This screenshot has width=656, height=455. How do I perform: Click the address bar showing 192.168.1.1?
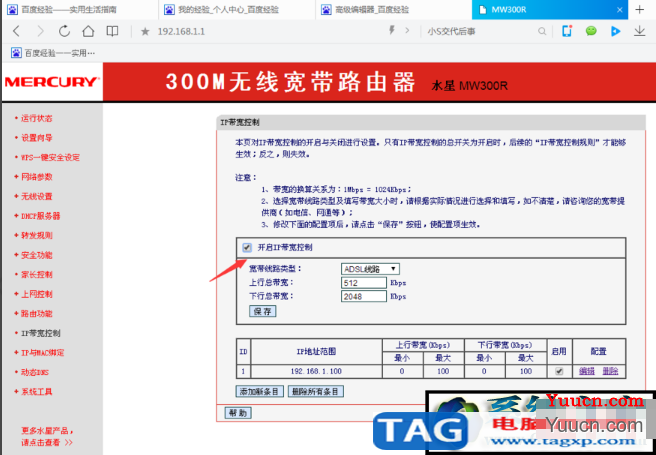coord(181,31)
